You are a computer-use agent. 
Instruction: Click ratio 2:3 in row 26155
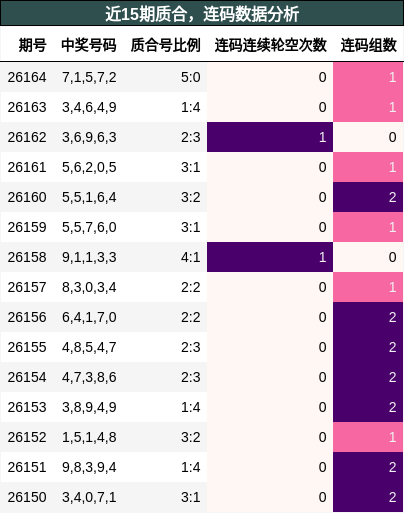(x=191, y=347)
